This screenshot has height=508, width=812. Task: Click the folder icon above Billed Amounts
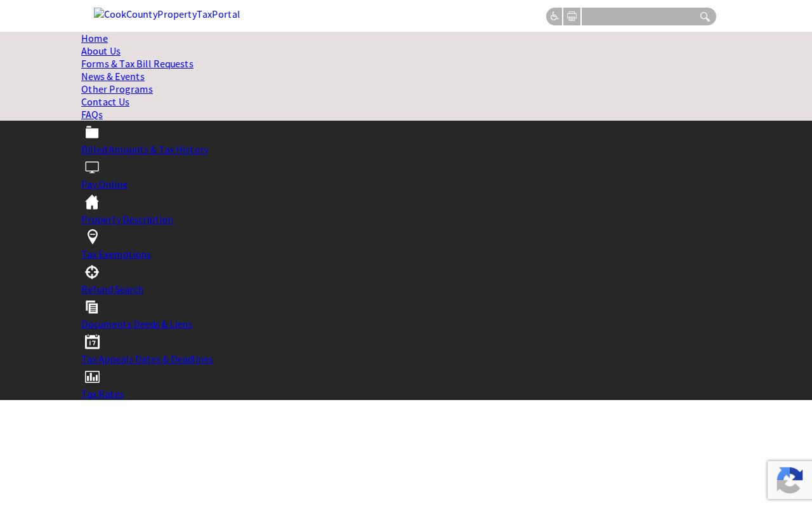92,132
